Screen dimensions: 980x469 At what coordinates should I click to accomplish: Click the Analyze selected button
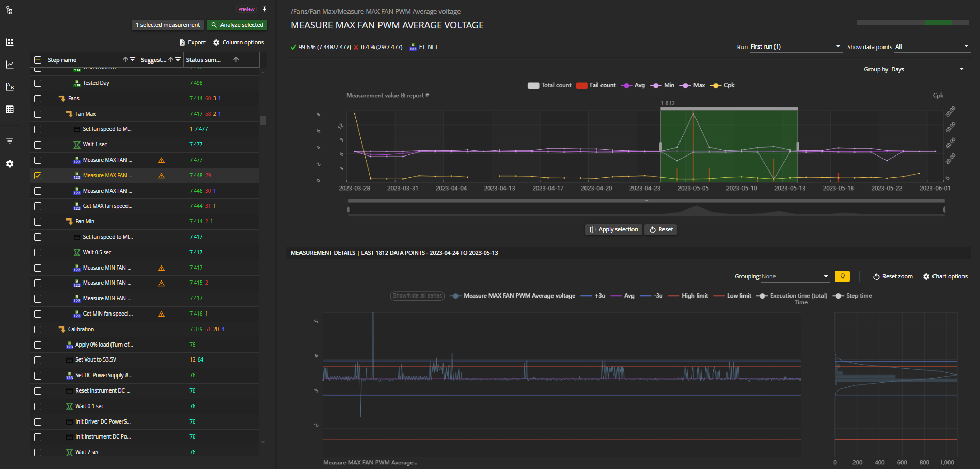237,25
